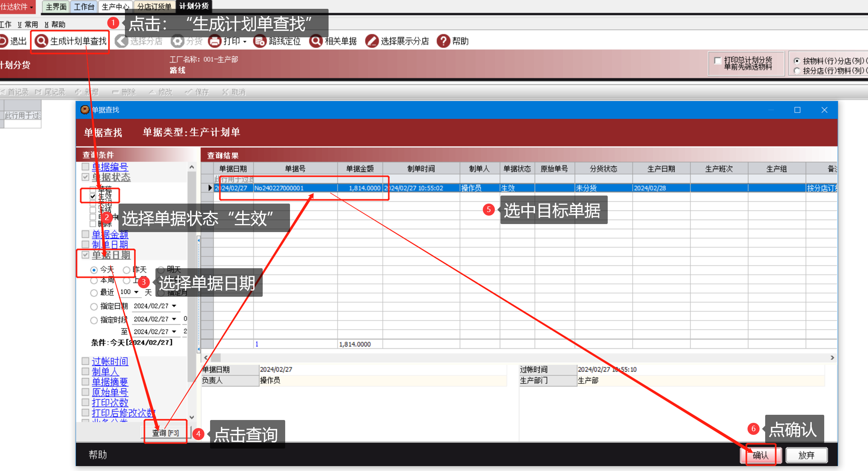Open the 打印 dropdown arrow
Screen dimensions: 868x471
coord(245,42)
